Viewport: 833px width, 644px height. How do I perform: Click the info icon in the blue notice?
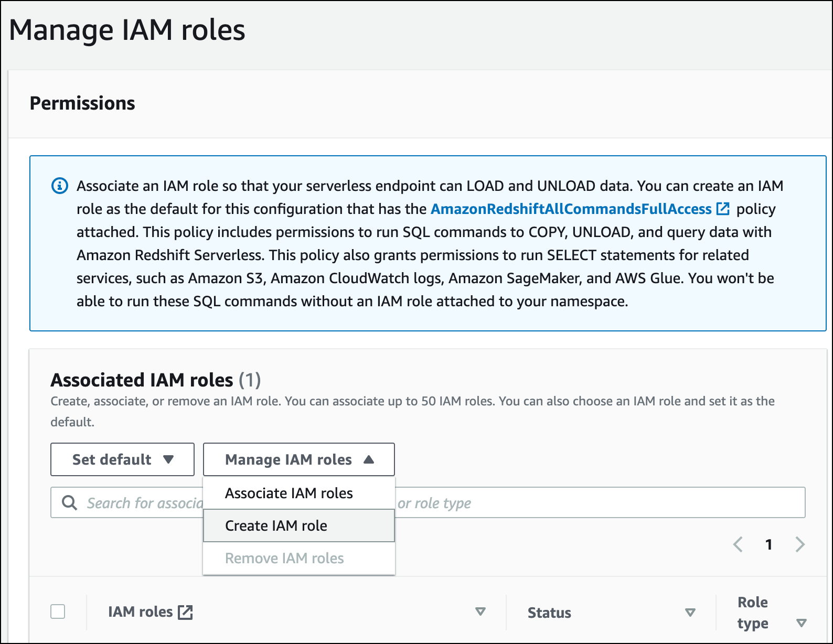click(x=60, y=186)
